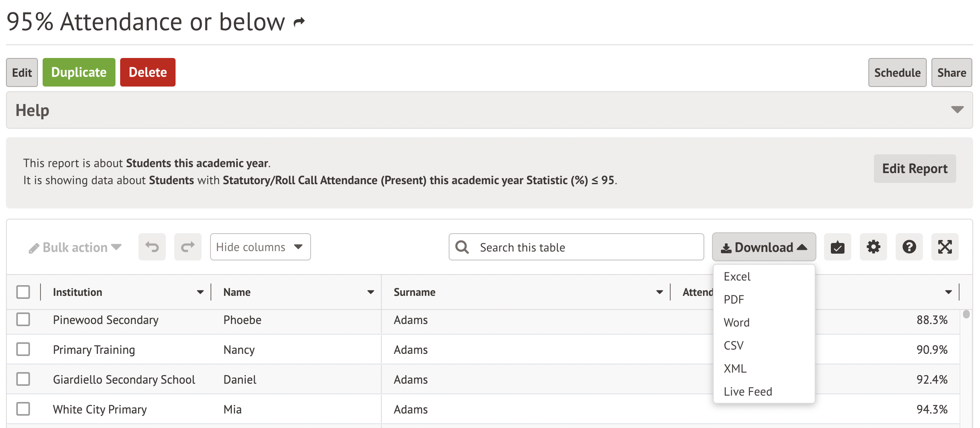Click the question mark help icon

[x=909, y=247]
